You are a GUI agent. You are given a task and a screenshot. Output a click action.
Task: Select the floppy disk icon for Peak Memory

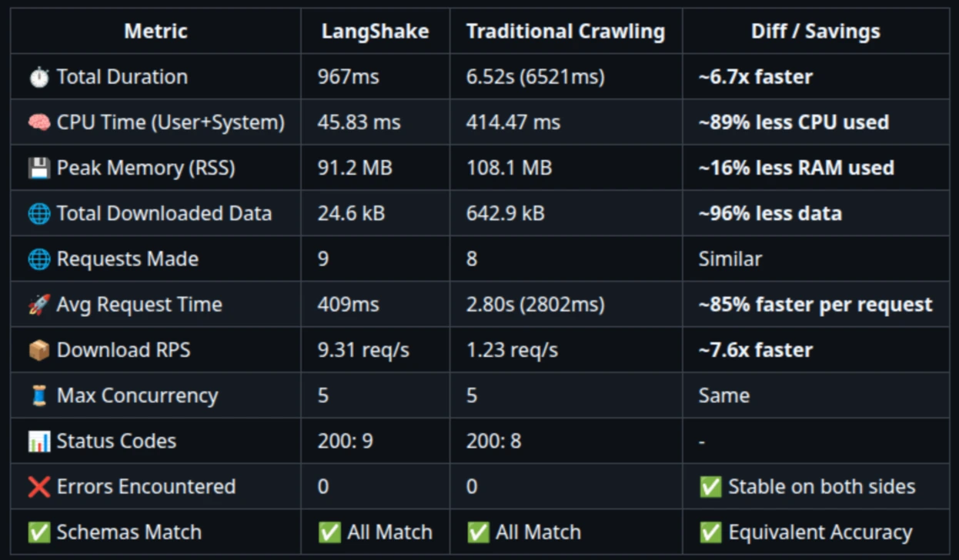tap(38, 168)
